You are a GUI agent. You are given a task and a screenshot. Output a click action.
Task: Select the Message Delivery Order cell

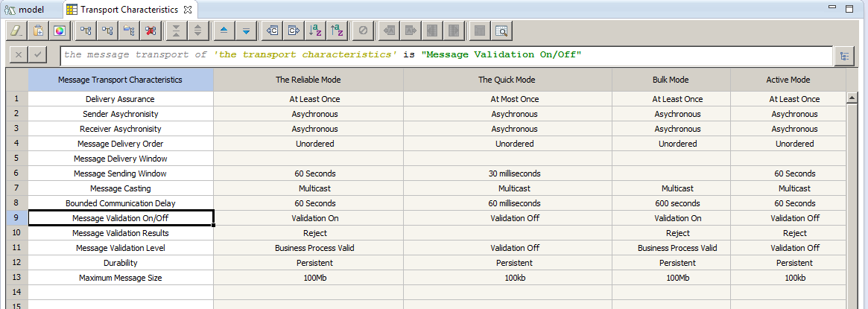(x=120, y=144)
